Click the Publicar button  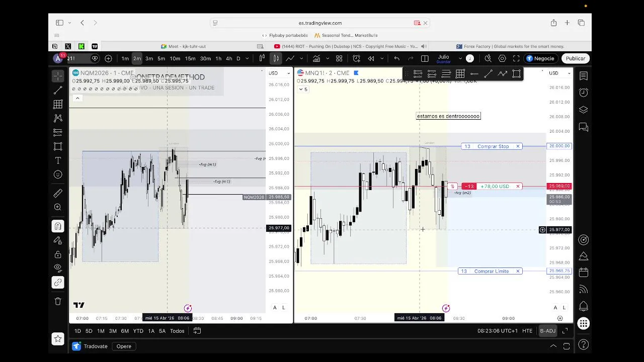tap(575, 58)
